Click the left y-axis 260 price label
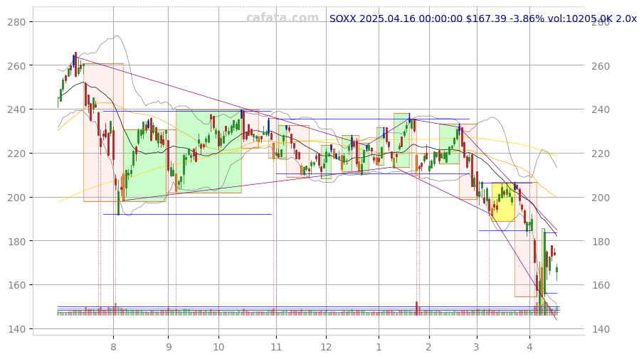This screenshot has width=644, height=359. pyautogui.click(x=17, y=66)
